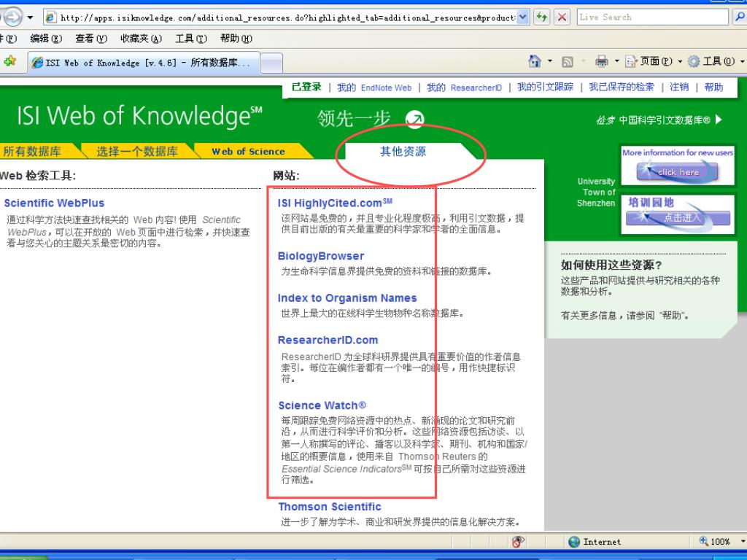Click the Internet zone globe icon
Screen dimensions: 747x560
pos(574,542)
